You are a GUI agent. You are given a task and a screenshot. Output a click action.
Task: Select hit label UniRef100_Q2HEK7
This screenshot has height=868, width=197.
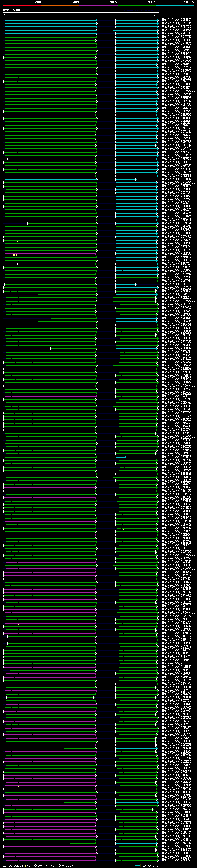[x=177, y=751]
